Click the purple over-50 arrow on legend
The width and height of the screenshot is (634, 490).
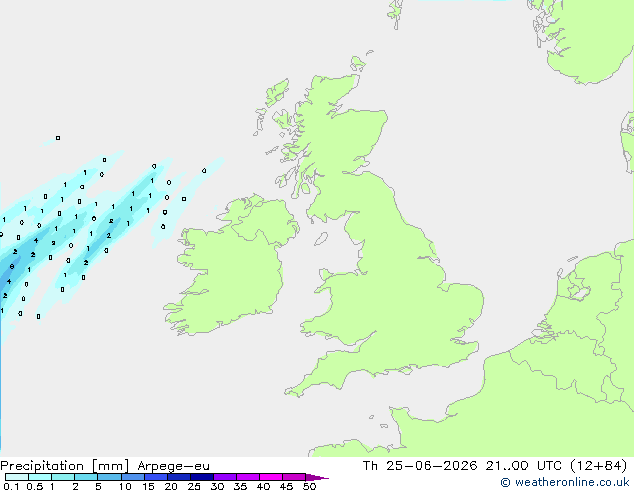click(x=317, y=477)
